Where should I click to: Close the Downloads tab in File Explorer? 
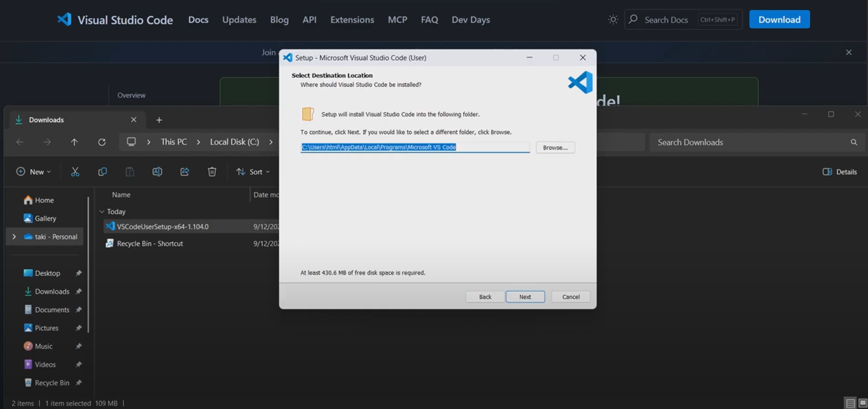tap(134, 120)
